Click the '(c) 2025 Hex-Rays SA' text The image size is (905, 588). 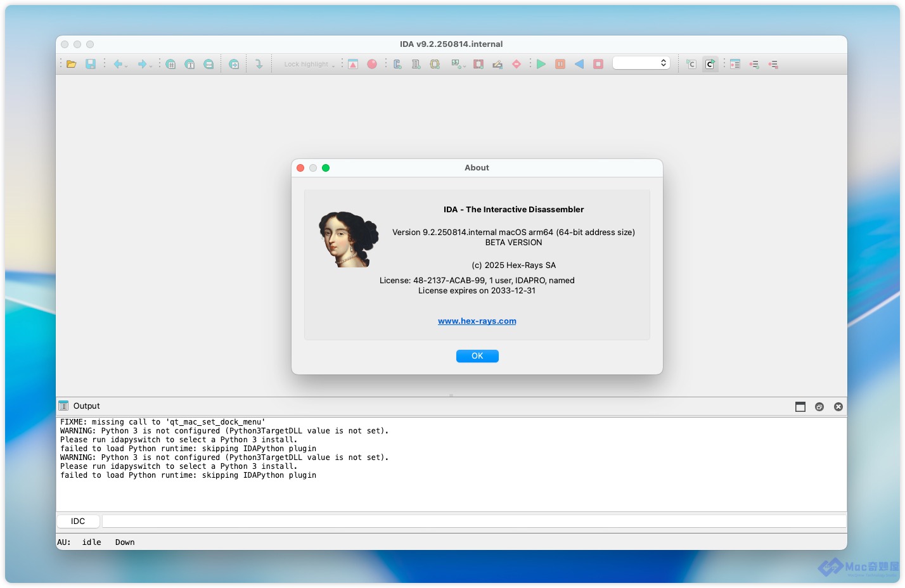click(514, 265)
